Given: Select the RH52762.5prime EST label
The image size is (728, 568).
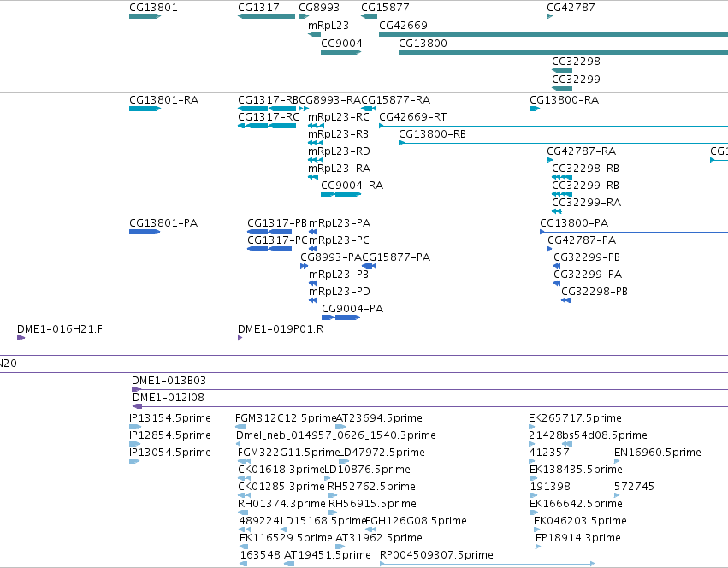Looking at the screenshot, I should coord(372,487).
